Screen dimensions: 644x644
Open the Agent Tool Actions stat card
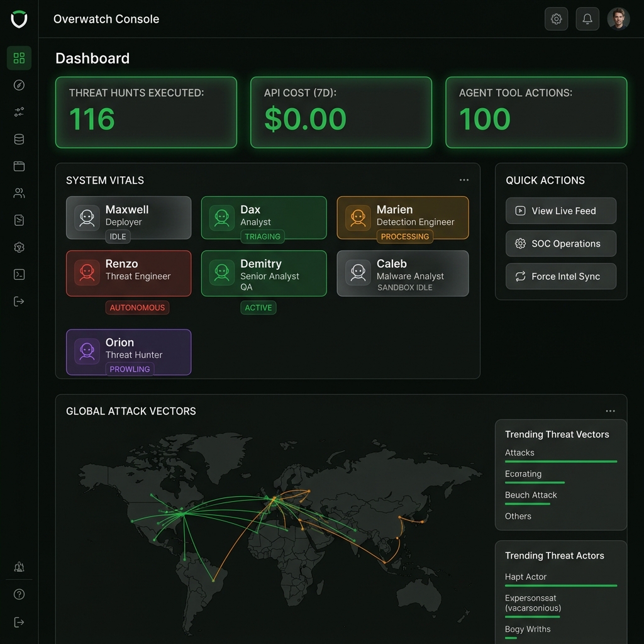[x=536, y=112]
